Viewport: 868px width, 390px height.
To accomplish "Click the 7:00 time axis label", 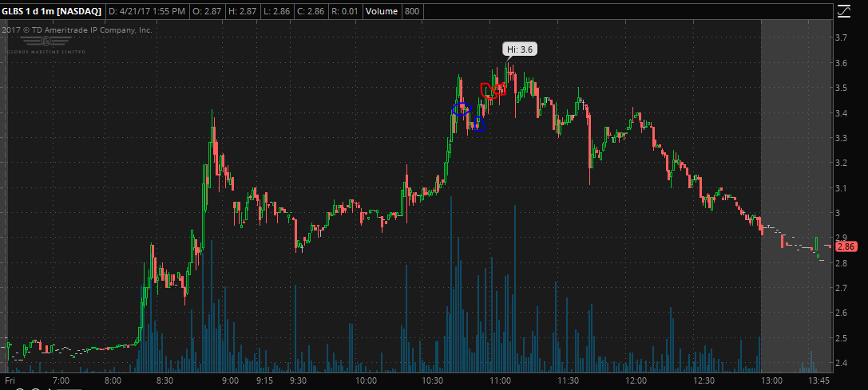I will [x=61, y=380].
